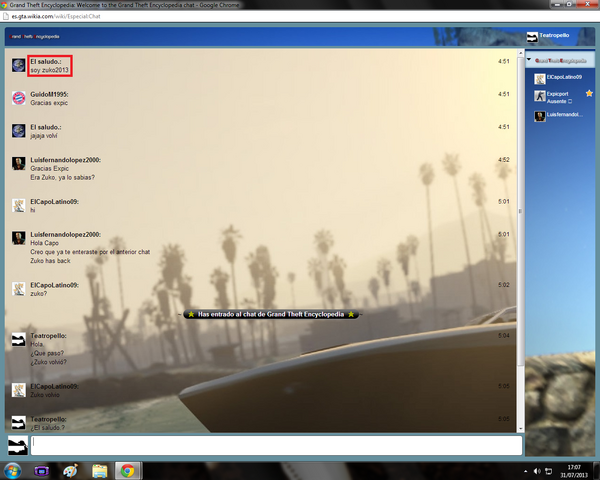The height and width of the screenshot is (480, 600).
Task: Click message 'Creo que ya te enteraste por el anterior chat'
Action: (x=90, y=252)
